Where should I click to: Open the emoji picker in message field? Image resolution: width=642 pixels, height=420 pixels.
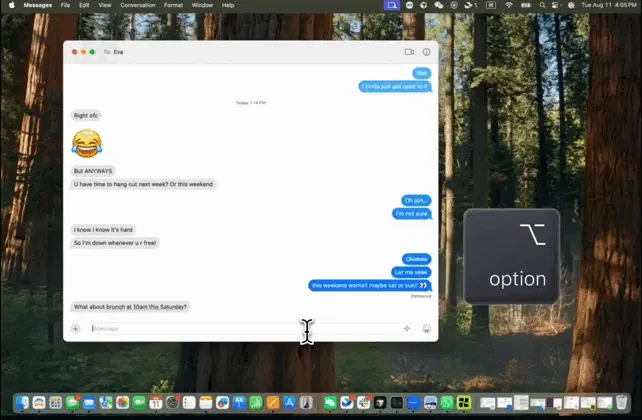coord(427,329)
